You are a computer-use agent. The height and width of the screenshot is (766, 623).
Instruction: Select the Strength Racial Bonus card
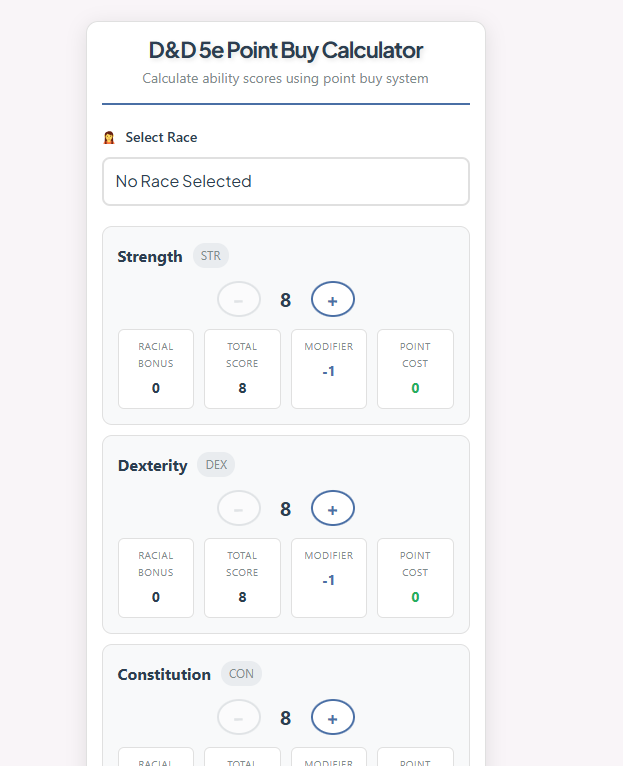156,369
